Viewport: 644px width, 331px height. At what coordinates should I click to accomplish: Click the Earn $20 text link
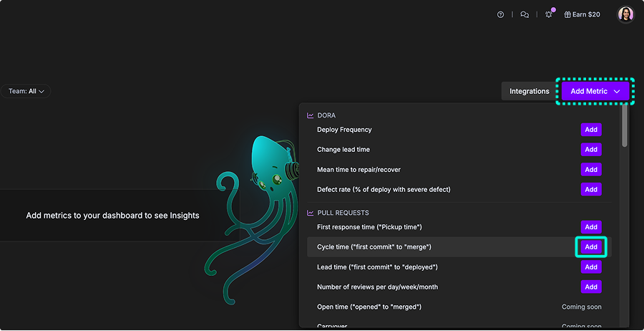click(x=586, y=14)
